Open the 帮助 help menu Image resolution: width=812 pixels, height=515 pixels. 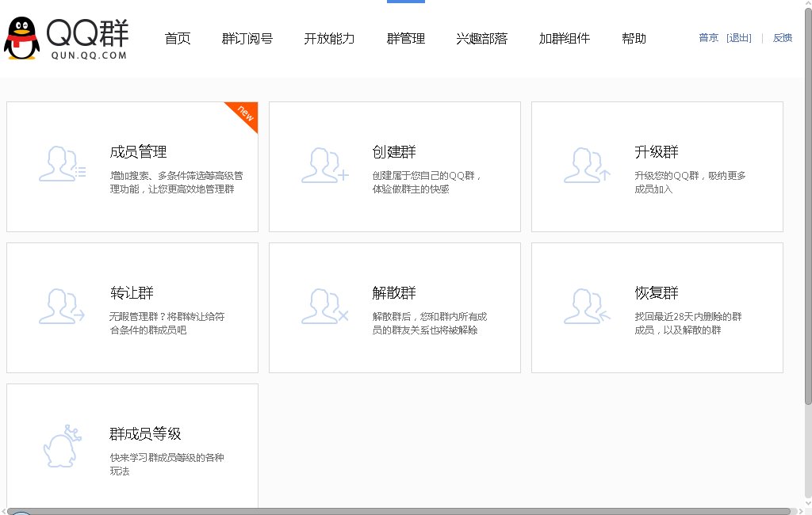pyautogui.click(x=634, y=37)
